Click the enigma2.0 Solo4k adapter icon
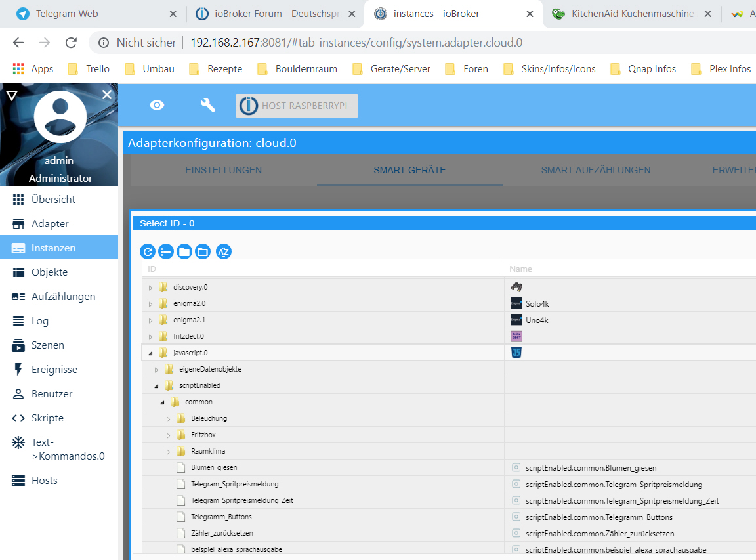 point(516,303)
